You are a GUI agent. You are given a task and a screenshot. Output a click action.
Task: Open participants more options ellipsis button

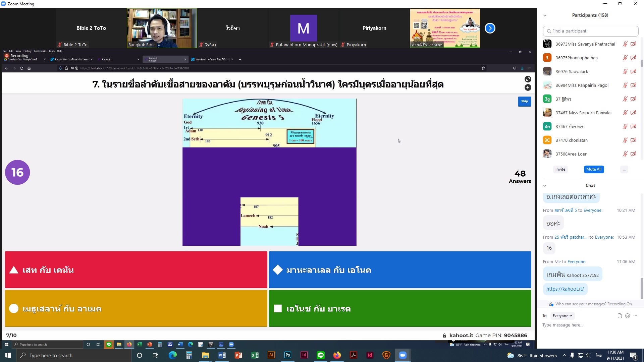click(624, 170)
